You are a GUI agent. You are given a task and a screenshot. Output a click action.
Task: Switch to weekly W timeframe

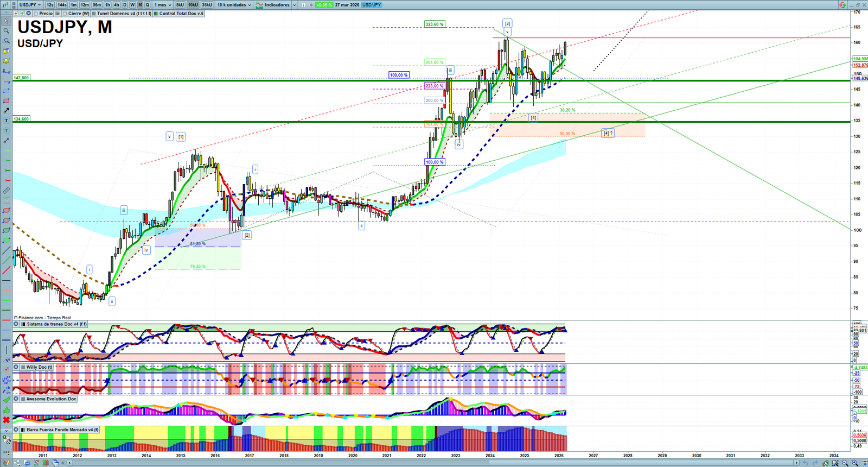pyautogui.click(x=132, y=5)
